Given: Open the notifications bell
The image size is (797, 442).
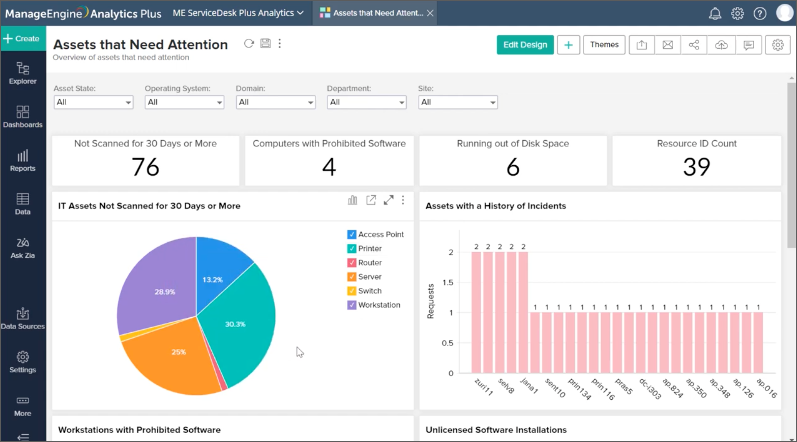Looking at the screenshot, I should coord(715,13).
